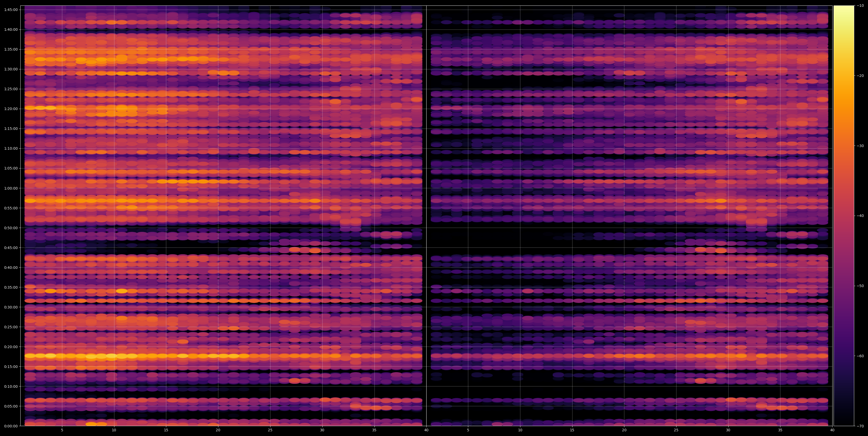The height and width of the screenshot is (436, 868).
Task: Select the 0:15:00 y-axis tick label
Action: click(x=11, y=367)
